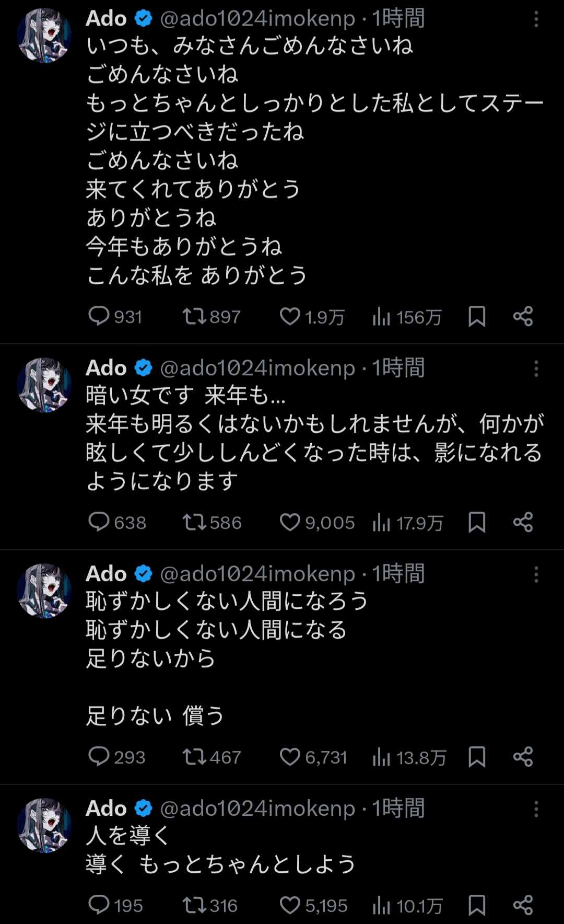The image size is (564, 924).
Task: Share the first Ado tweet
Action: [x=523, y=316]
